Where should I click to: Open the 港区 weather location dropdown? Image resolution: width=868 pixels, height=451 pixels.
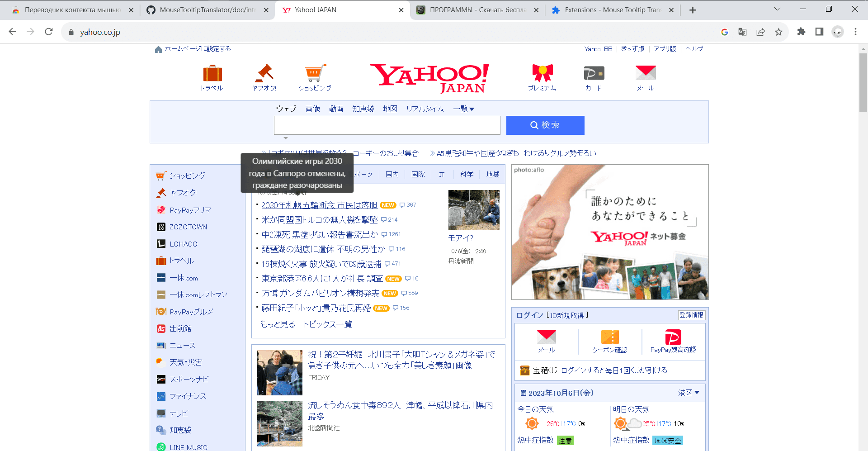(x=689, y=393)
